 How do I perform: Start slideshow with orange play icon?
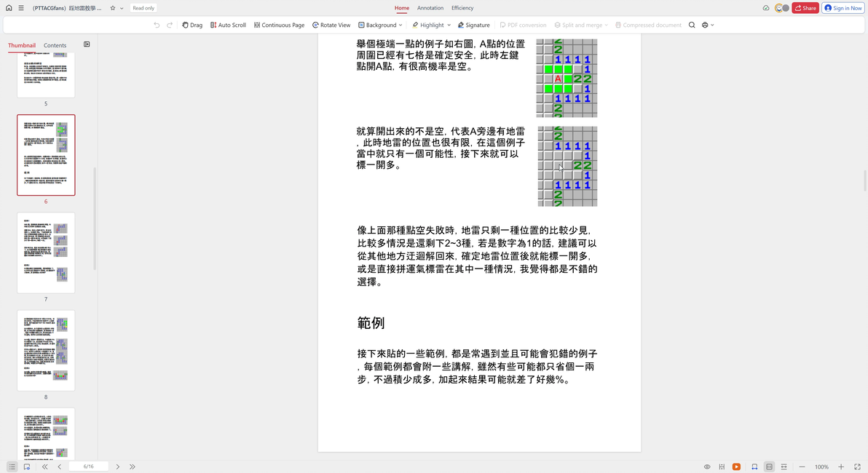(736, 467)
